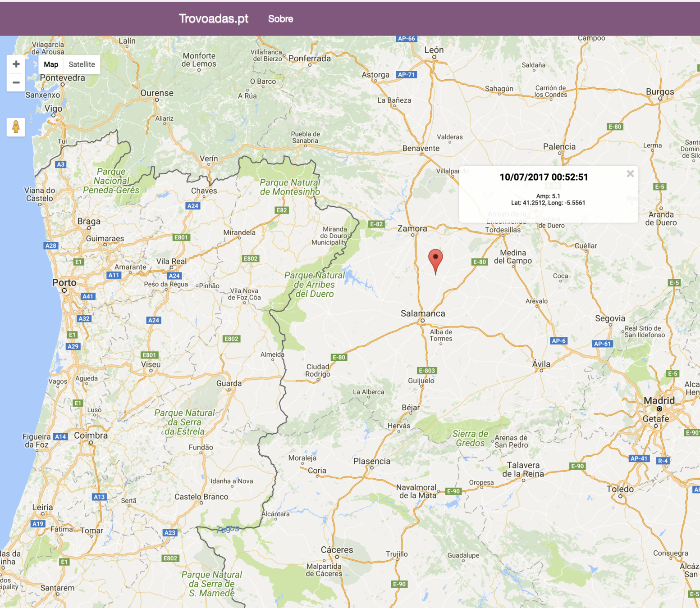Viewport: 700px width, 608px height.
Task: Click the AP-6 road shield near Ávila
Action: tap(558, 341)
